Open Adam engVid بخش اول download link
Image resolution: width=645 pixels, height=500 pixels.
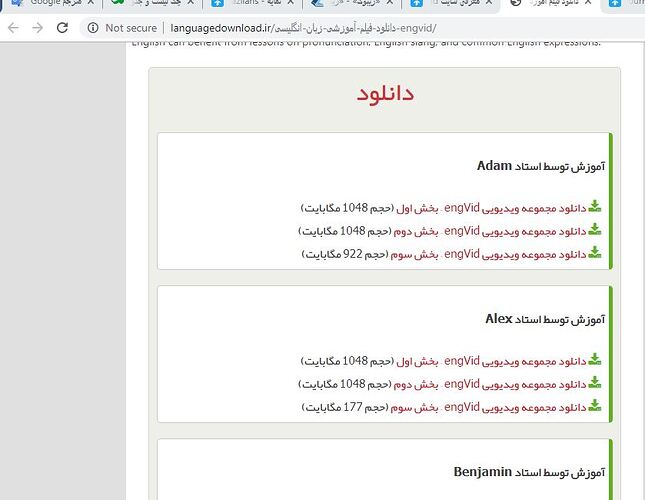(x=491, y=208)
